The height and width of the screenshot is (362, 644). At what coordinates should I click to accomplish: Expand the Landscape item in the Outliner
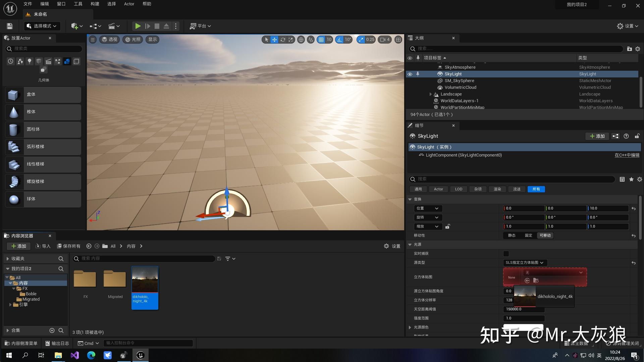[431, 94]
